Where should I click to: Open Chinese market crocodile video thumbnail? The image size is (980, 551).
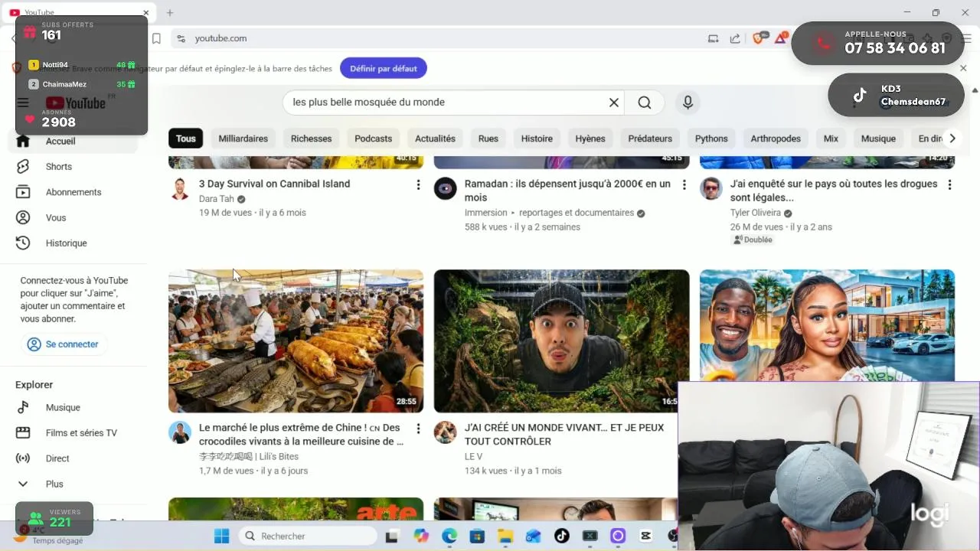(296, 341)
